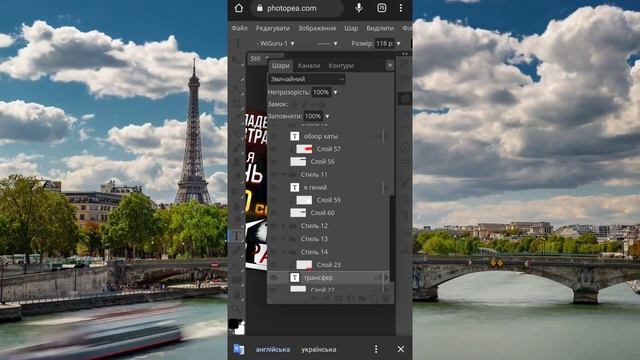Expand the Стиль 12 folder arrow
Image resolution: width=640 pixels, height=360 pixels.
pos(284,226)
